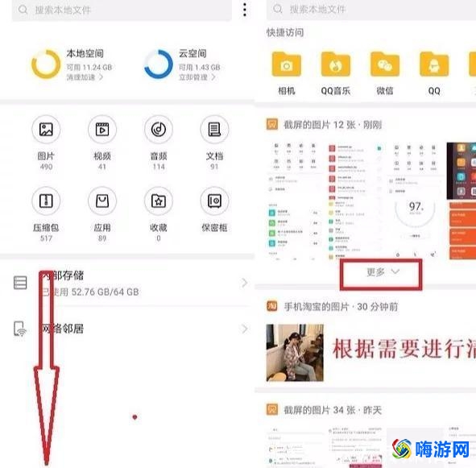The height and width of the screenshot is (468, 476).
Task: Open the 微信 quick access folder
Action: click(x=385, y=64)
